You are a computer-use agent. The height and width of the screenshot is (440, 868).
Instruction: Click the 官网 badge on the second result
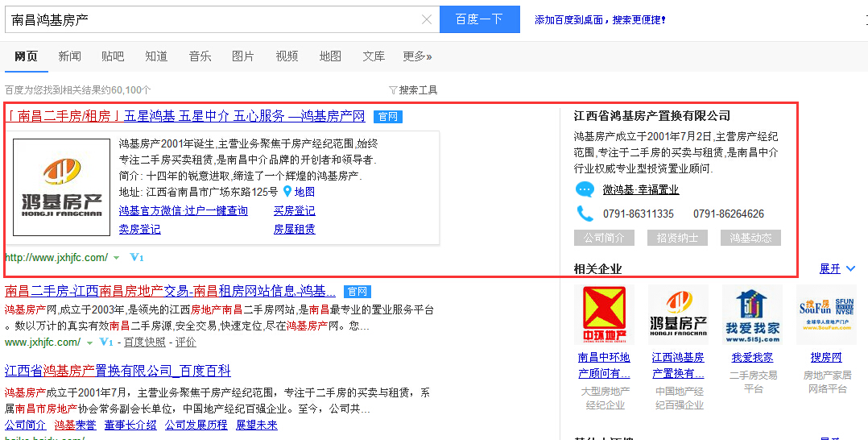click(358, 292)
